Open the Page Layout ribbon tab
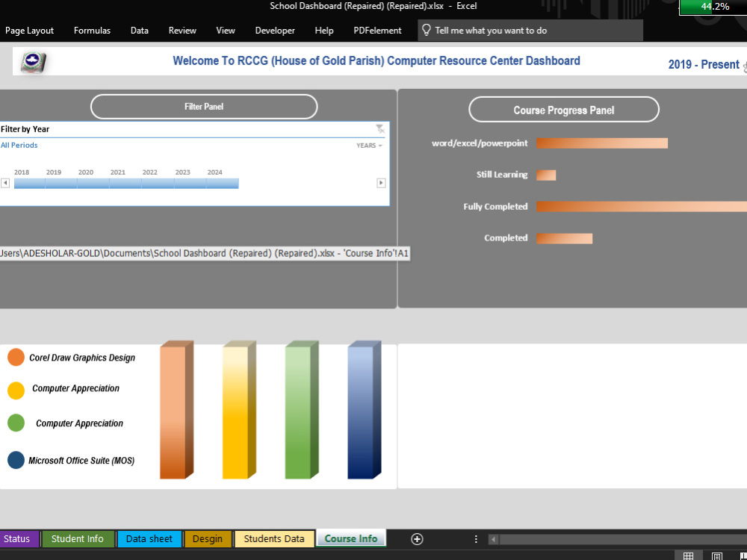 [29, 31]
